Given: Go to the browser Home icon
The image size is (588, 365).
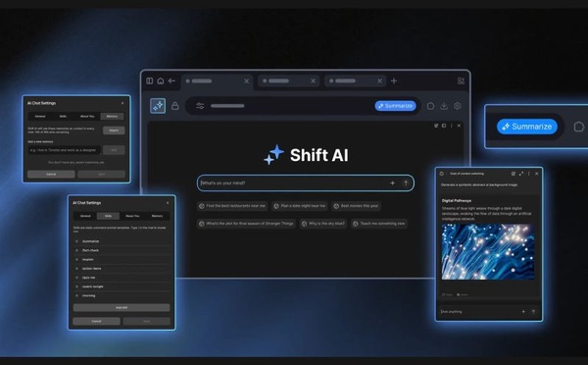Looking at the screenshot, I should pos(161,80).
